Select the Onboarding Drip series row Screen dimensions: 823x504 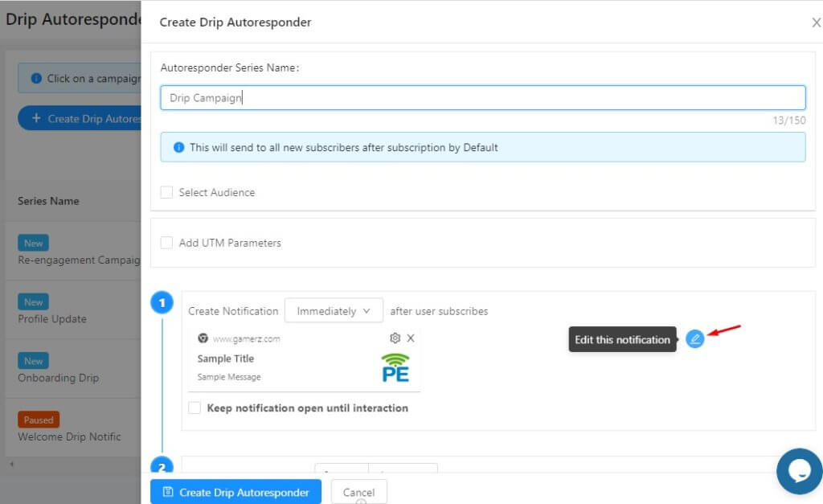point(73,368)
